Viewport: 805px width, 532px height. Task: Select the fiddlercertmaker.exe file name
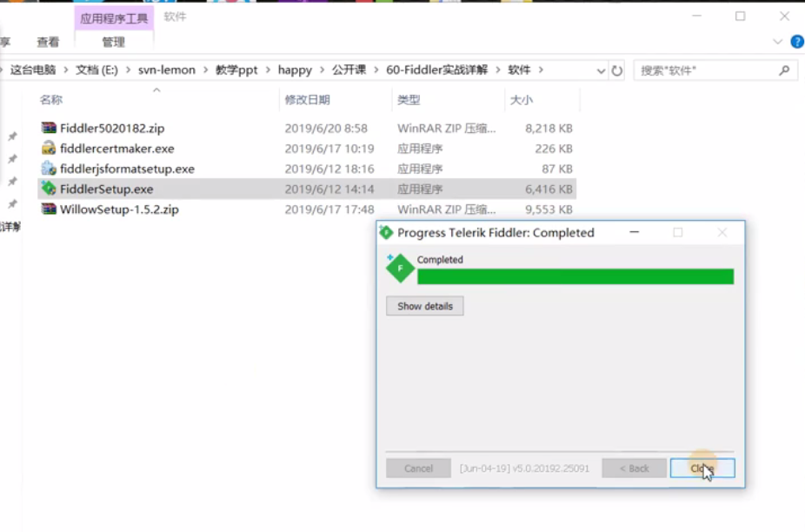(x=117, y=149)
